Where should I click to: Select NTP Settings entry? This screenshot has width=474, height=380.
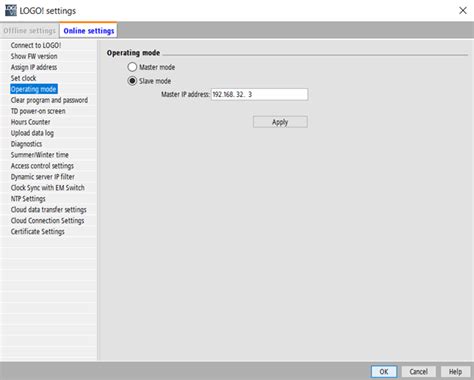tap(28, 199)
